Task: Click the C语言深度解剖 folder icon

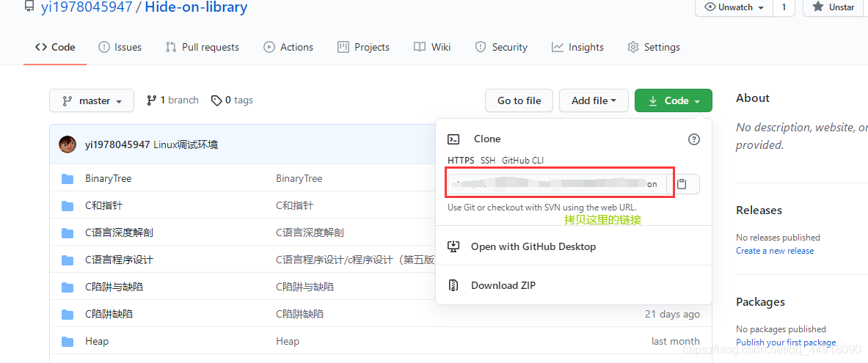Action: coord(68,233)
